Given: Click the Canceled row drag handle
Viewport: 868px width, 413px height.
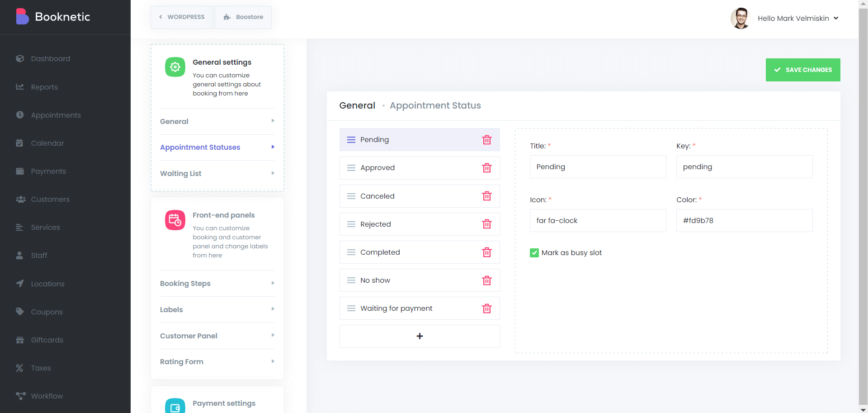Looking at the screenshot, I should [351, 196].
